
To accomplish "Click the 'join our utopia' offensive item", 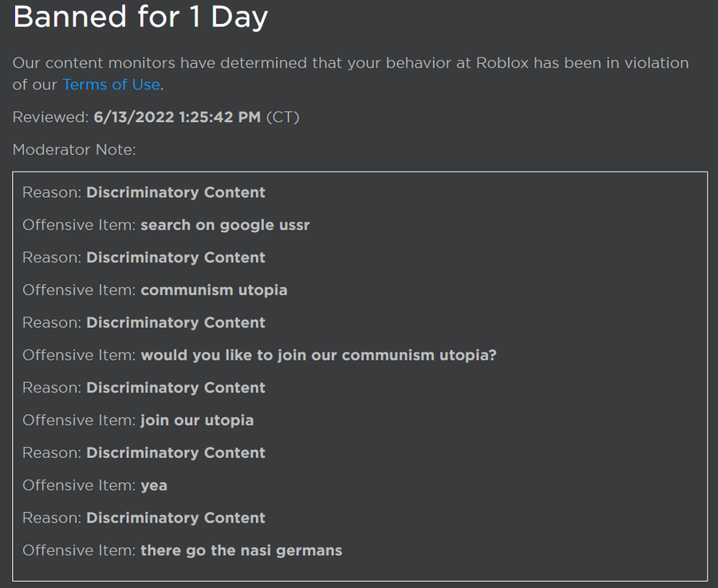I will click(x=197, y=420).
